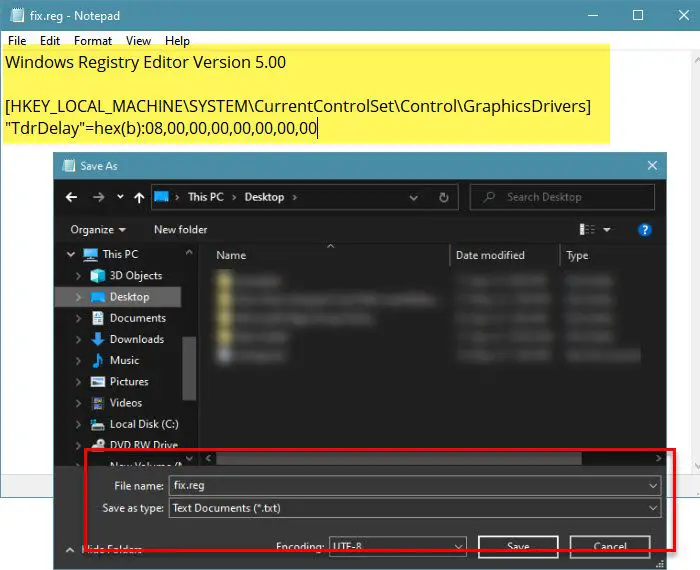Open the View menu in Notepad
Viewport: 700px width, 570px height.
(138, 41)
